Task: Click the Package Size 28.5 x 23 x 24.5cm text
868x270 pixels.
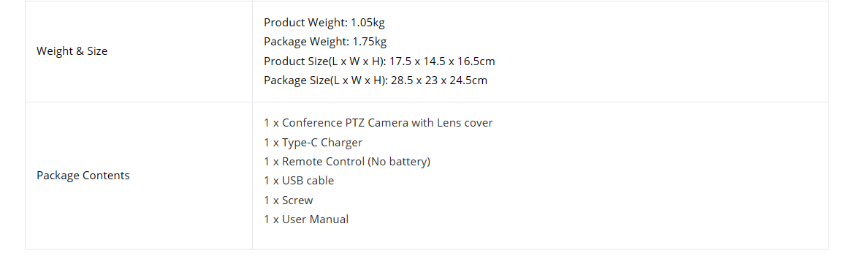Action: coord(376,80)
